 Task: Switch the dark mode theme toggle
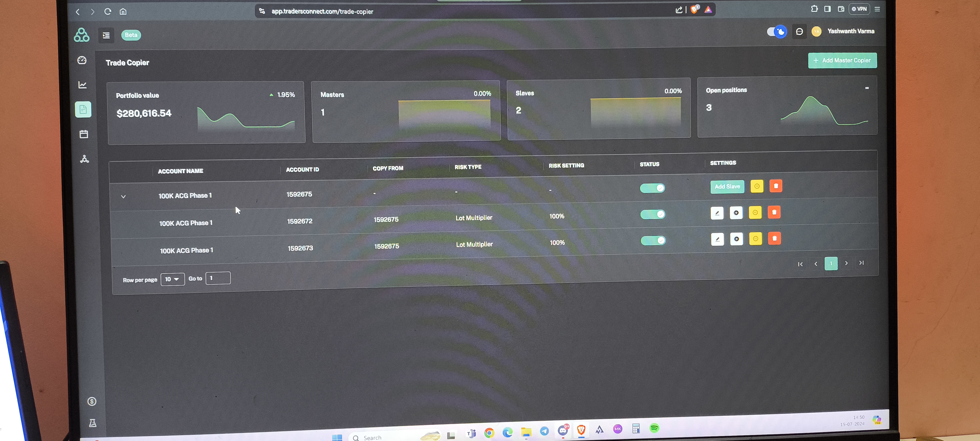[777, 32]
